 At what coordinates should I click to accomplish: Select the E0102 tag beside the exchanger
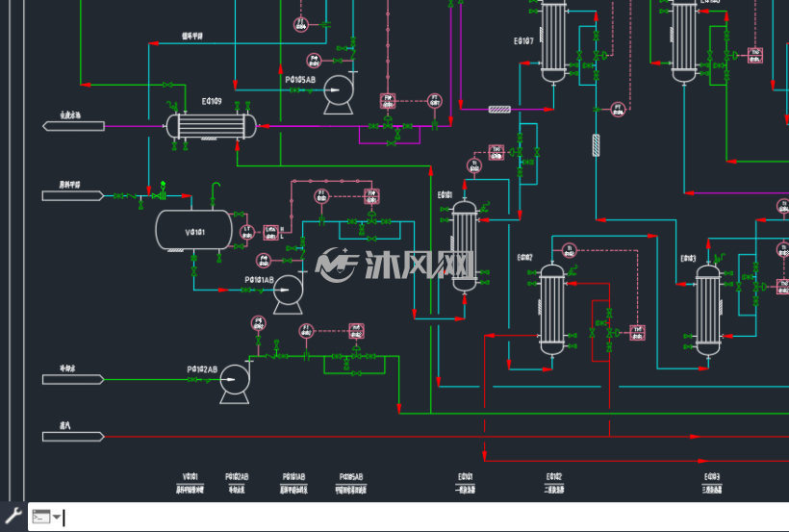coord(524,258)
